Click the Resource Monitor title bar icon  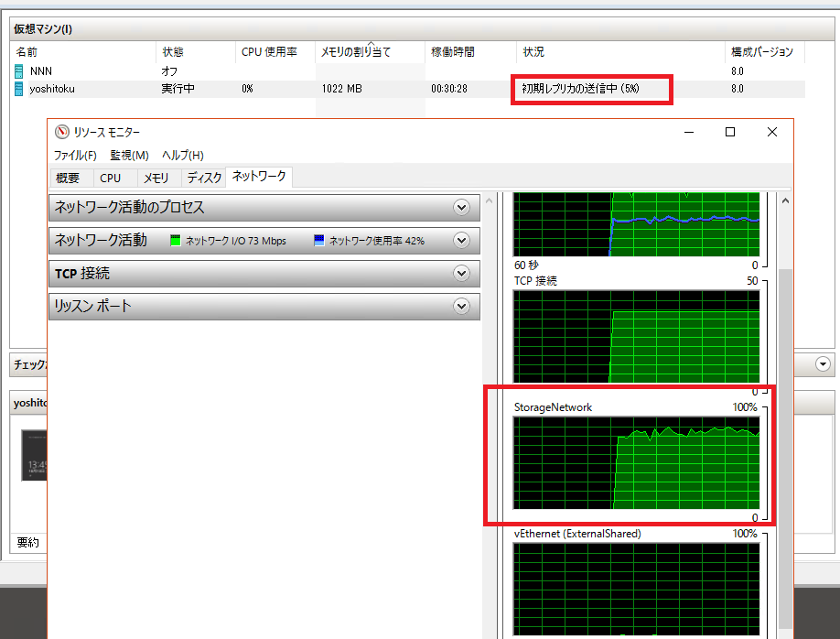click(x=62, y=132)
